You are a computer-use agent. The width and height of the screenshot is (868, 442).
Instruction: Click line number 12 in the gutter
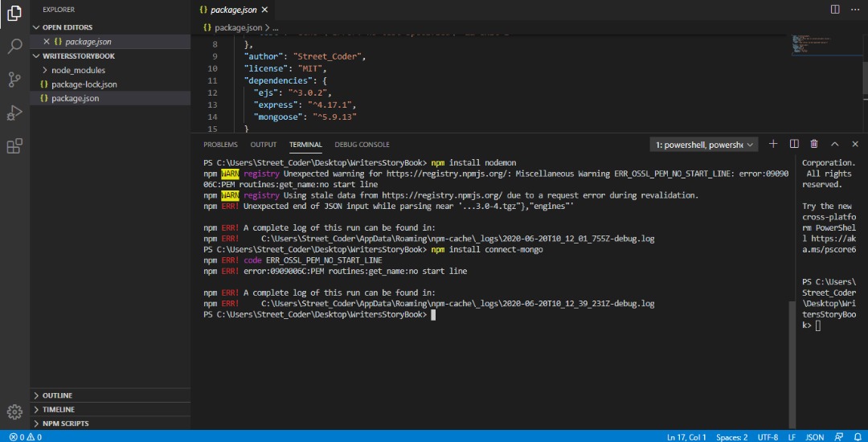click(x=214, y=92)
